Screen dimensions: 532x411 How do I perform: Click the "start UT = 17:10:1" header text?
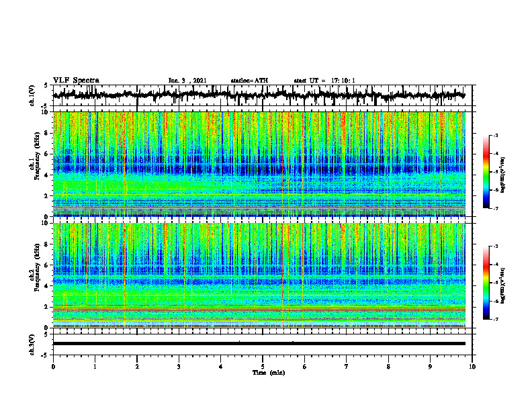coord(324,81)
